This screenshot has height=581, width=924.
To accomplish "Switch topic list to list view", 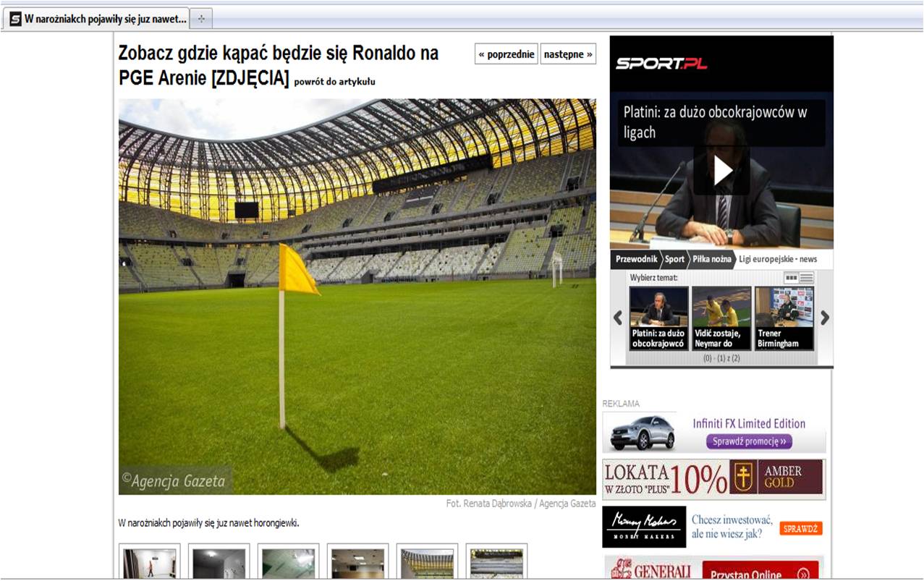I will [x=807, y=278].
